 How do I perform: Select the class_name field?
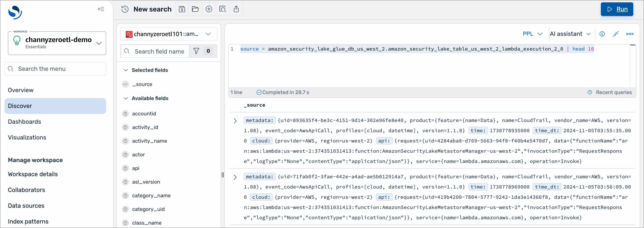click(147, 223)
